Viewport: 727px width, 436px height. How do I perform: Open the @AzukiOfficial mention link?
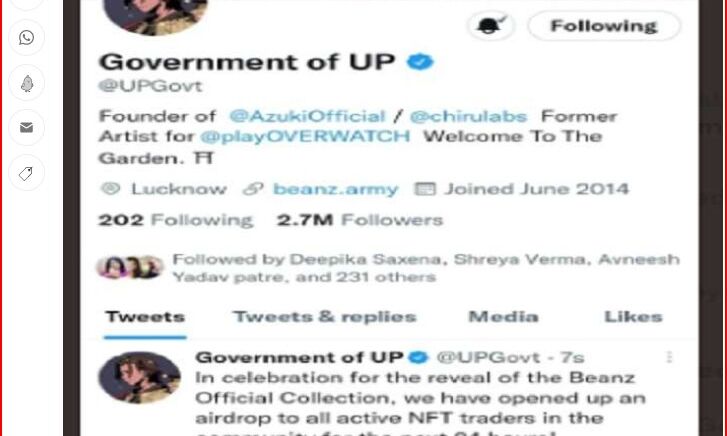307,116
